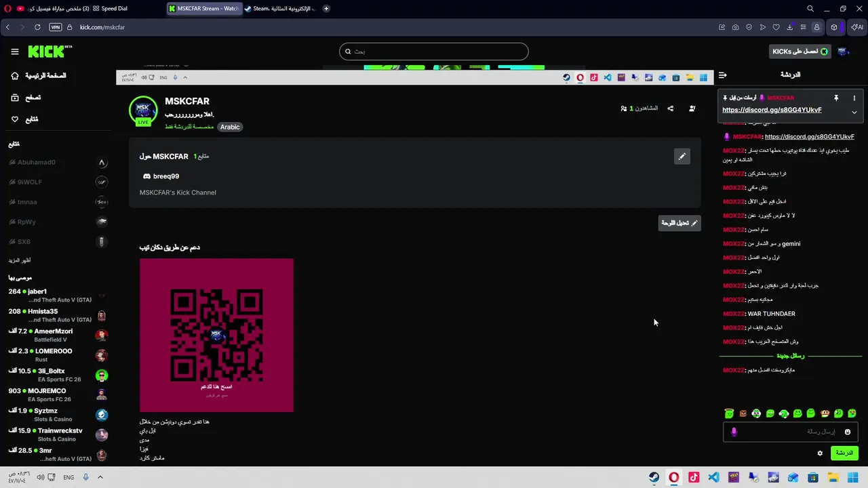Viewport: 868px width, 488px height.
Task: Add page to bookmarks heart icon
Action: click(776, 27)
